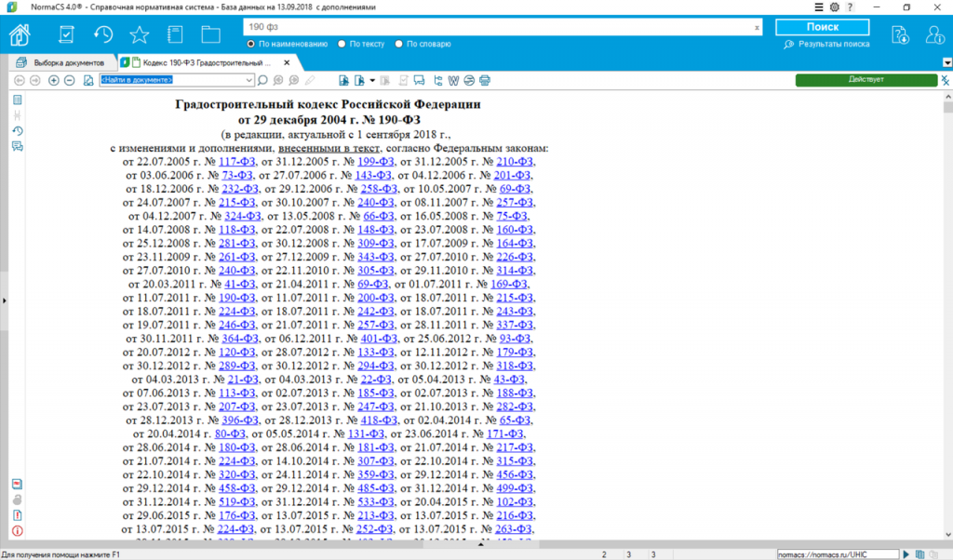Screen dimensions: 953x560
Task: Click the magnifier find-in-document icon
Action: tap(262, 80)
